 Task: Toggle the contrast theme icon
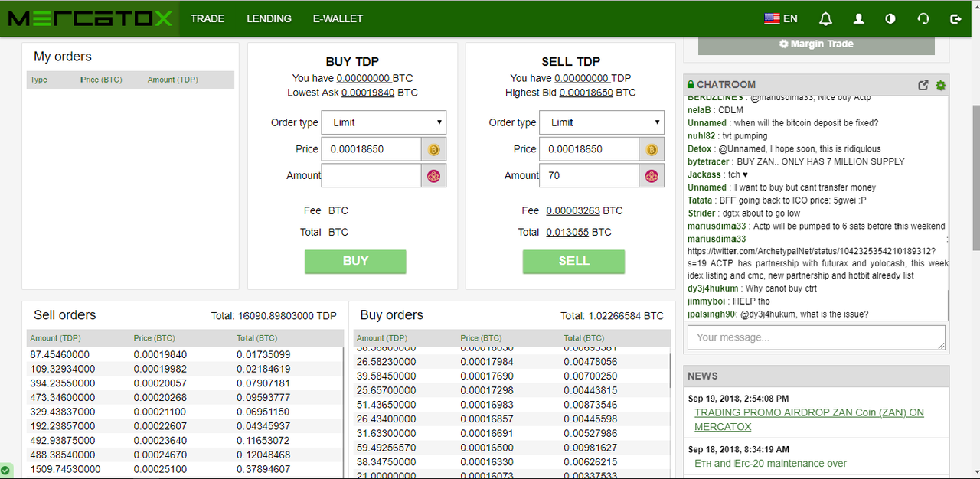coord(890,18)
